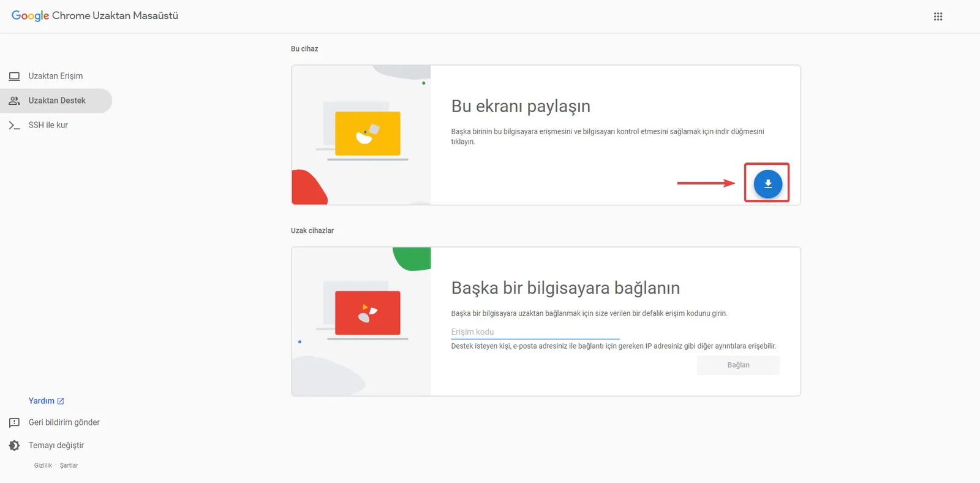980x483 pixels.
Task: Click Geri bildirim gönder
Action: 64,422
